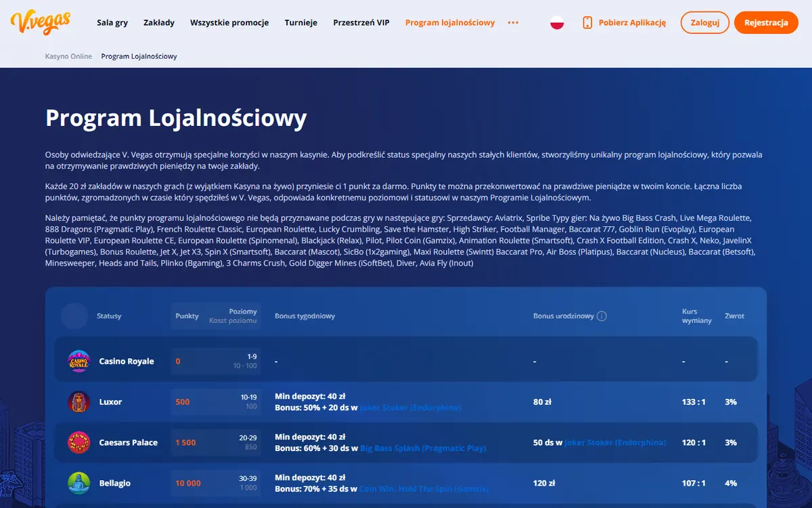Open the Turnieje page

[x=301, y=22]
